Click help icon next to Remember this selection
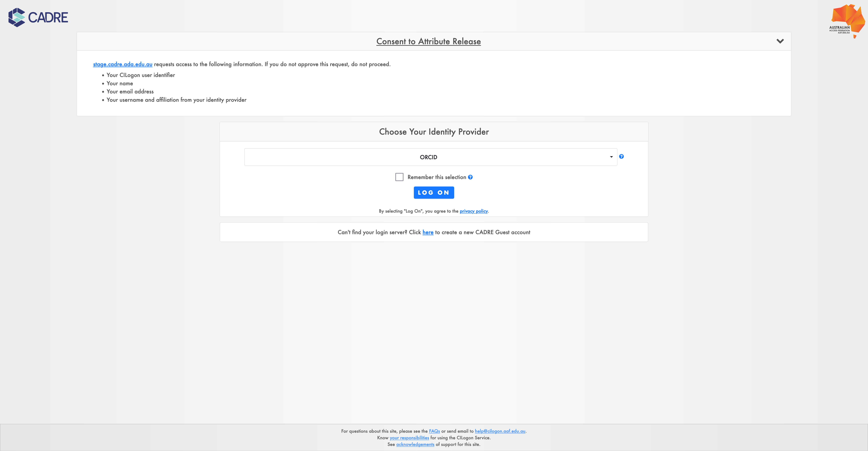Screen dimensions: 868x451 click(x=470, y=177)
